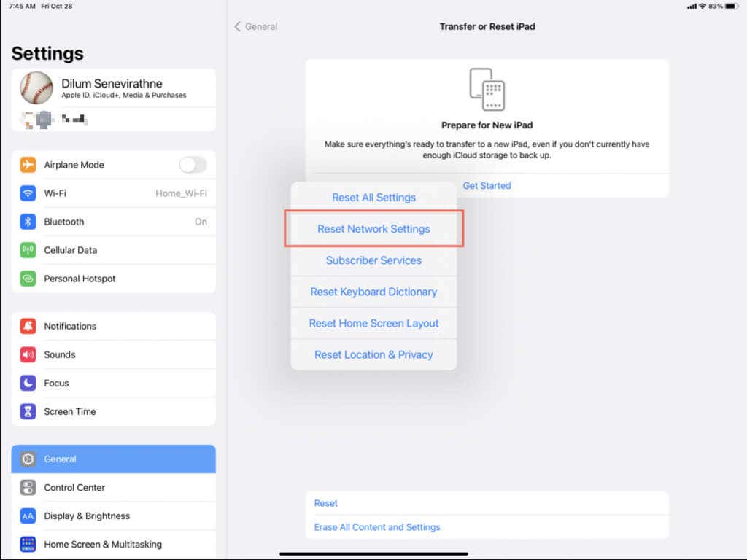Image resolution: width=747 pixels, height=560 pixels.
Task: Choose Reset All Settings
Action: (x=373, y=197)
